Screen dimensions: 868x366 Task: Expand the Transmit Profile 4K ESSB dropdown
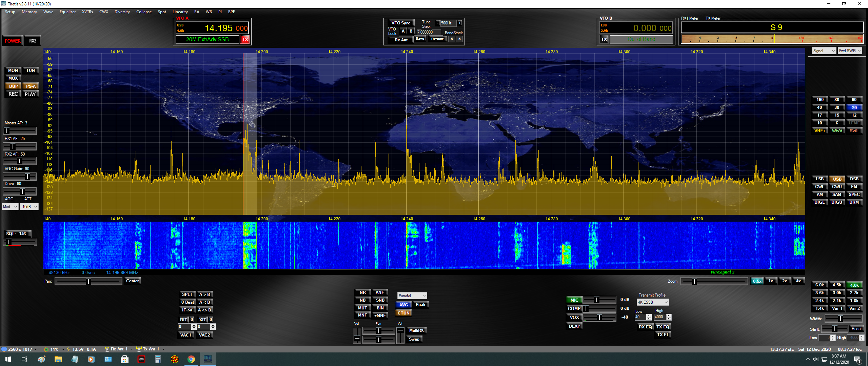652,302
